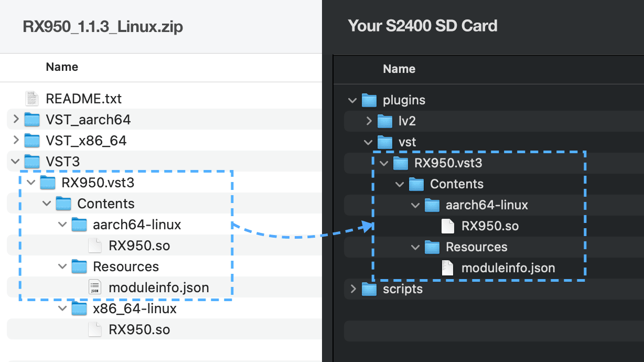Select Resources folder row on SD card

tap(476, 247)
